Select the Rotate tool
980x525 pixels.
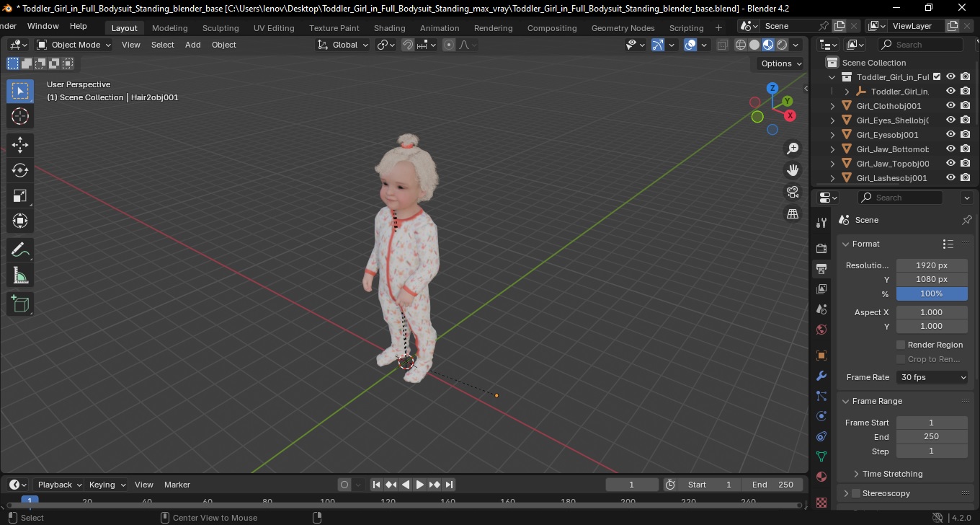point(20,170)
